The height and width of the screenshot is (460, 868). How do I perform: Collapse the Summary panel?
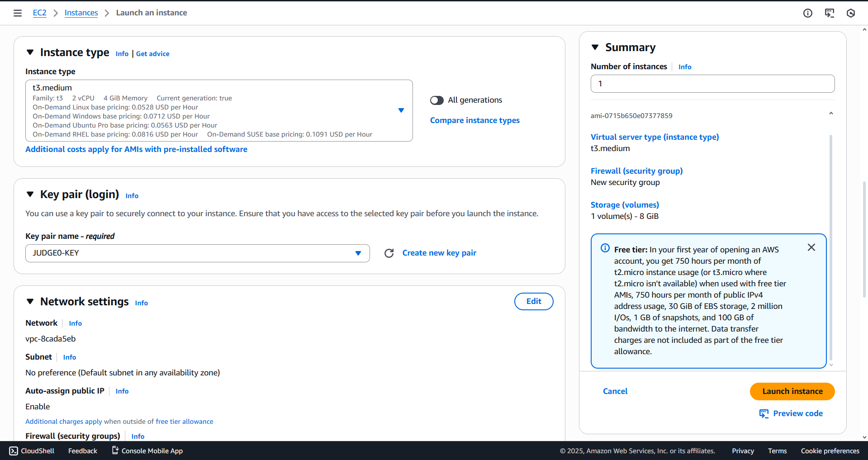tap(595, 47)
